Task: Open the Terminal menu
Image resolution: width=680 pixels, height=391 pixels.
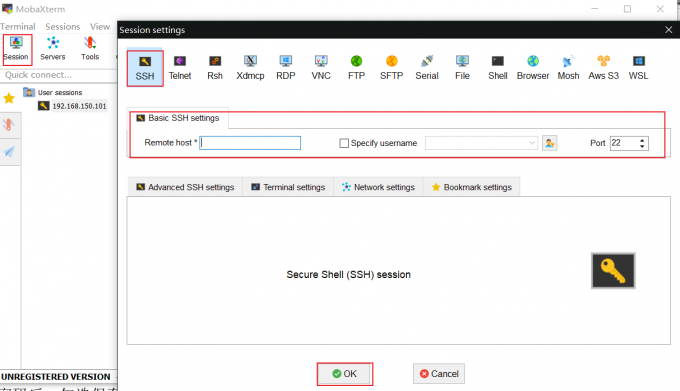Action: pos(18,26)
